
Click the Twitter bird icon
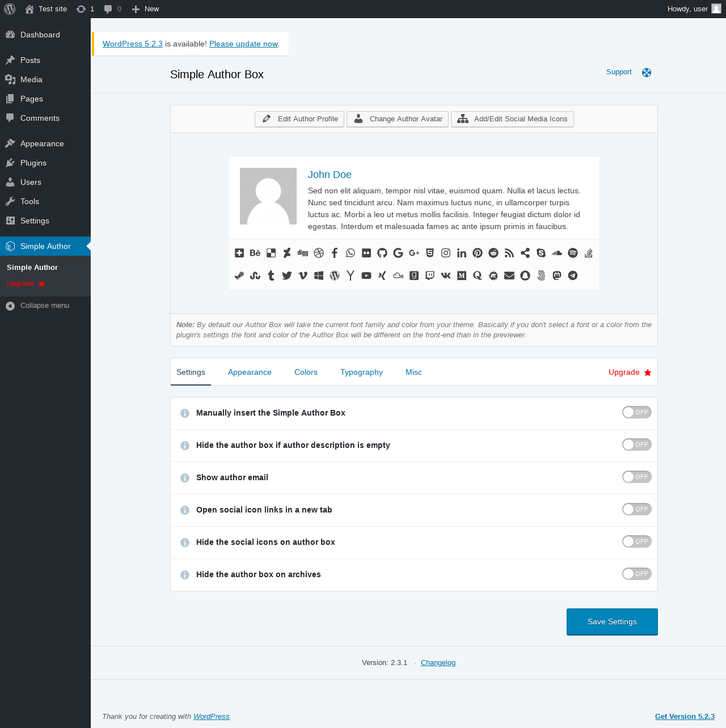287,276
